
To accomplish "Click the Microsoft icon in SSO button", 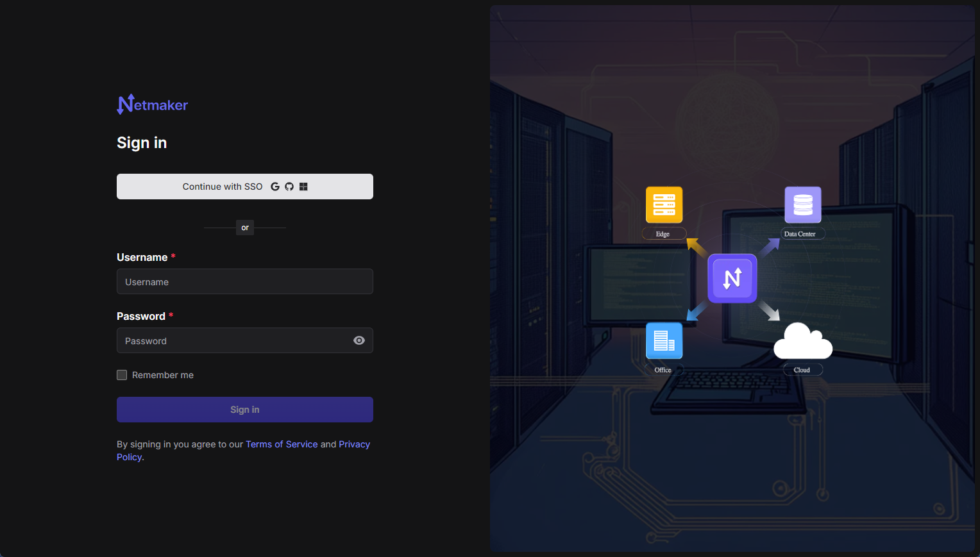I will [303, 187].
